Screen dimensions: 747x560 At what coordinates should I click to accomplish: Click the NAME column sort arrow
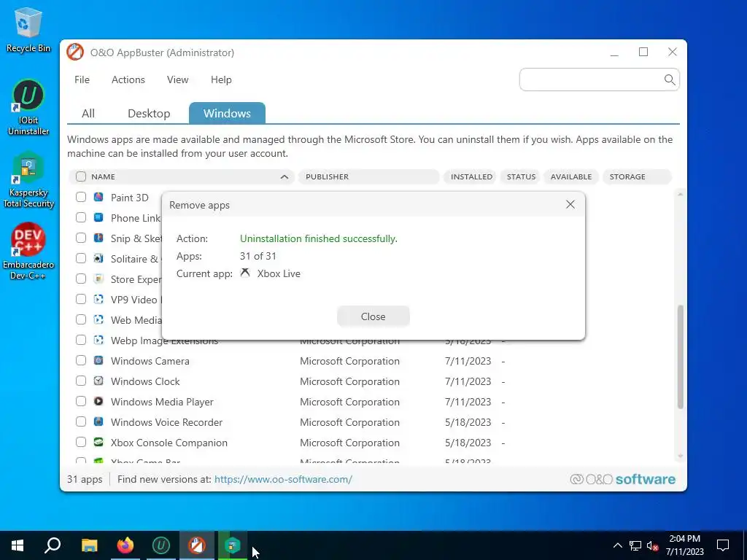pos(285,176)
